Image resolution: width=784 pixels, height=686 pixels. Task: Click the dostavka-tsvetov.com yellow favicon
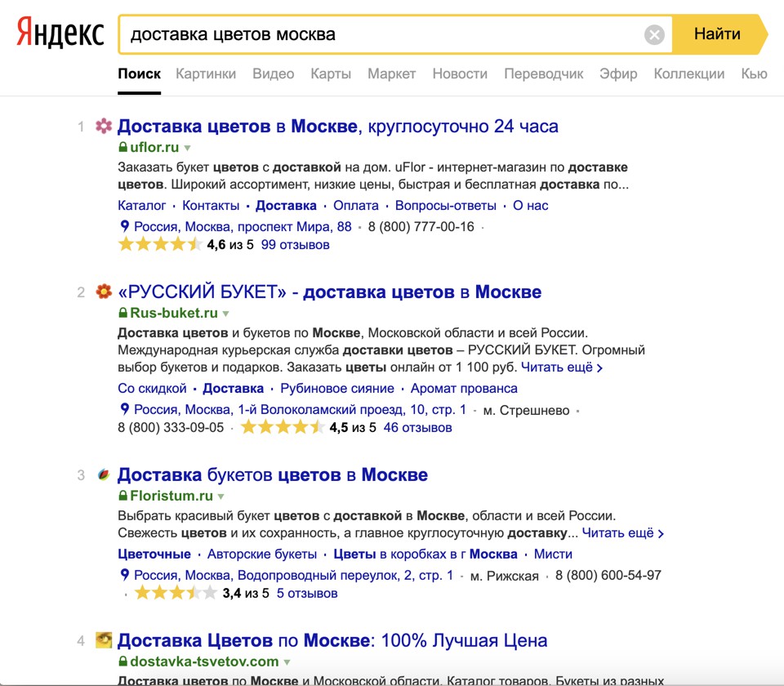(104, 640)
